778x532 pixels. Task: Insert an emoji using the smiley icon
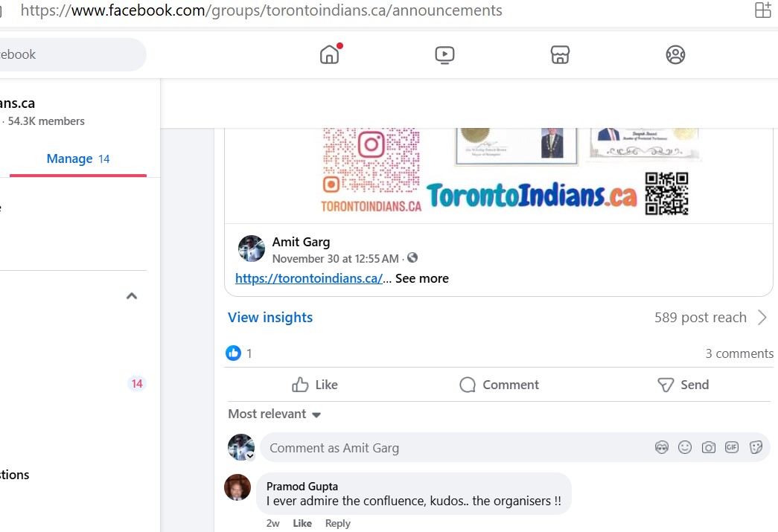click(x=685, y=447)
